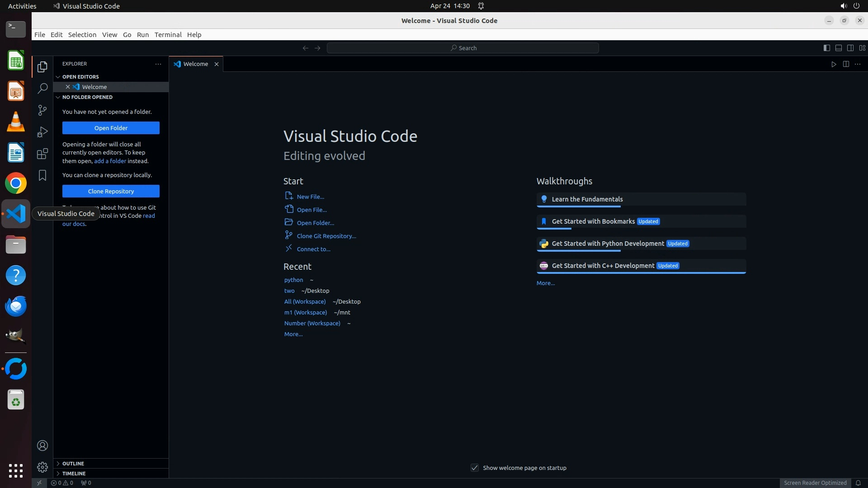Toggle primary side bar visibility
Viewport: 868px width, 488px height.
tap(826, 48)
